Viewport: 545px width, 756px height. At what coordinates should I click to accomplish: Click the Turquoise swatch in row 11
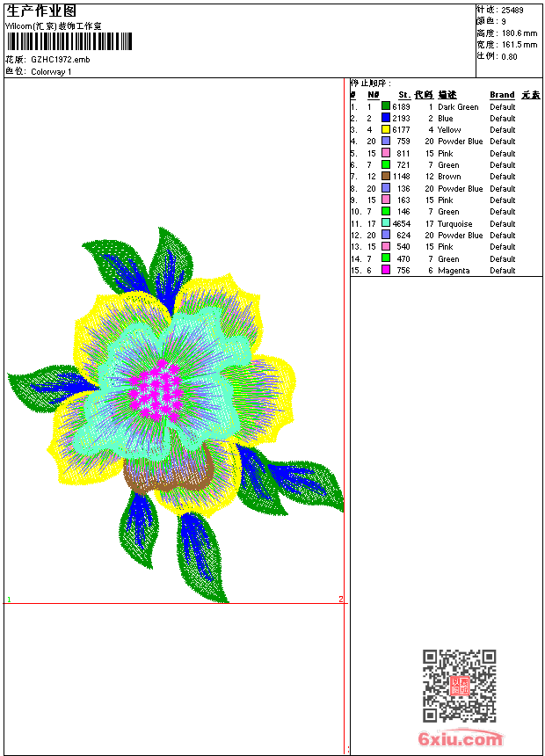[386, 222]
